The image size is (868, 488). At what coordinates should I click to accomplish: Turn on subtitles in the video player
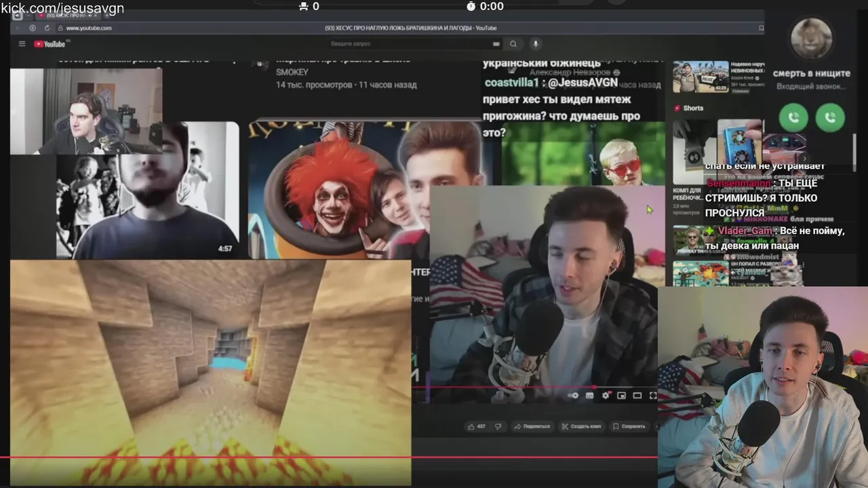click(x=589, y=396)
